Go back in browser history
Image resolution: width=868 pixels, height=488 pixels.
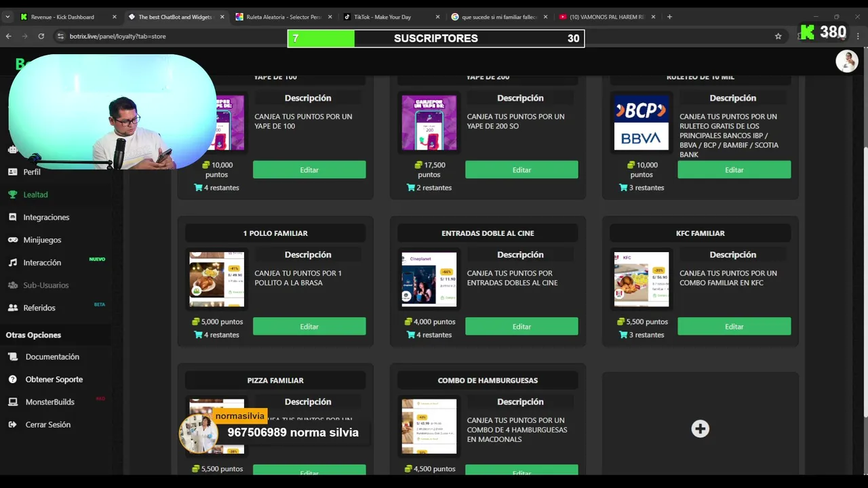coord(9,36)
